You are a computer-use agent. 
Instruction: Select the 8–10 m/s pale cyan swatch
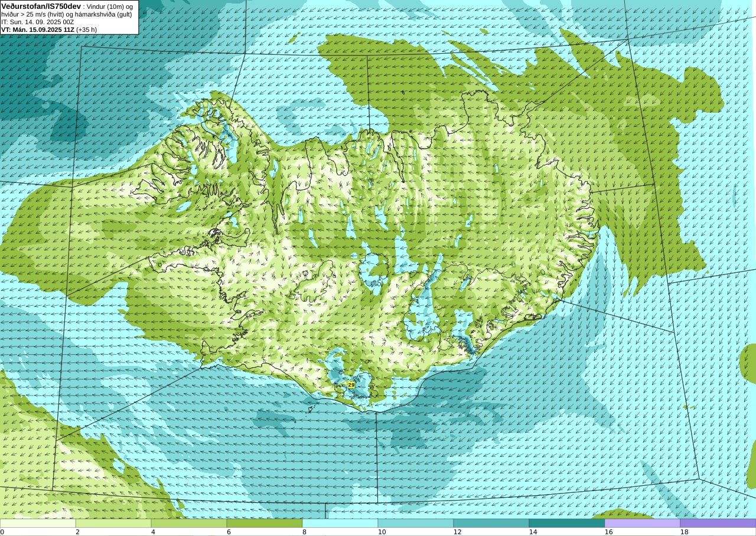pyautogui.click(x=340, y=523)
